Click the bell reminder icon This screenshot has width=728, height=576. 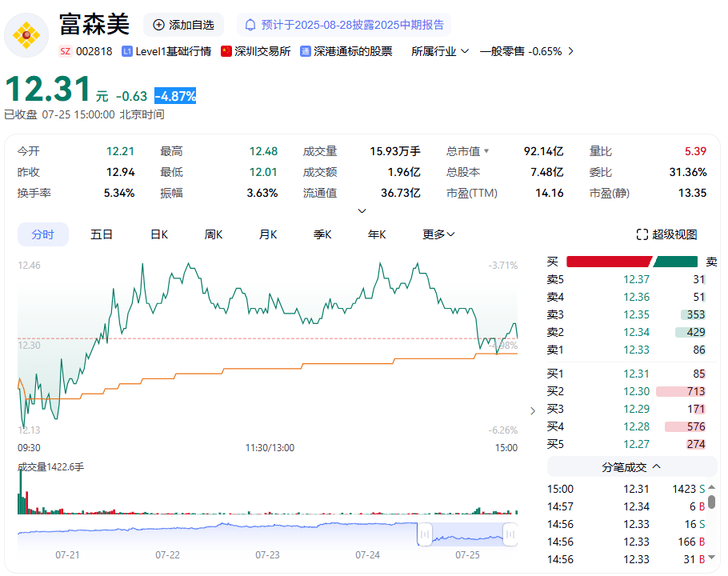[250, 25]
